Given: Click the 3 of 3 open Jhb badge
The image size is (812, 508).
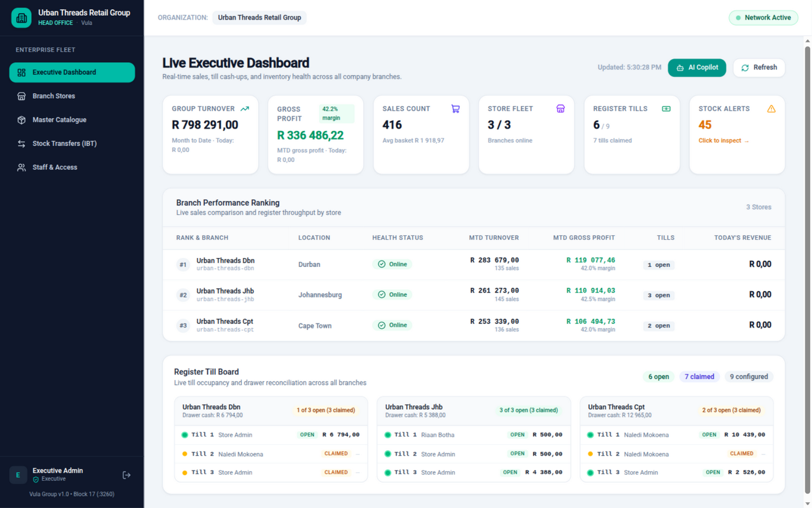Looking at the screenshot, I should 528,410.
